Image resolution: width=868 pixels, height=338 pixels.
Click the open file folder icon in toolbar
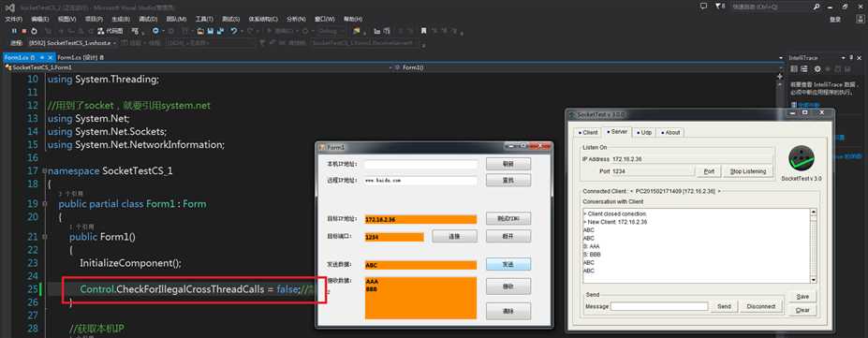(x=200, y=31)
